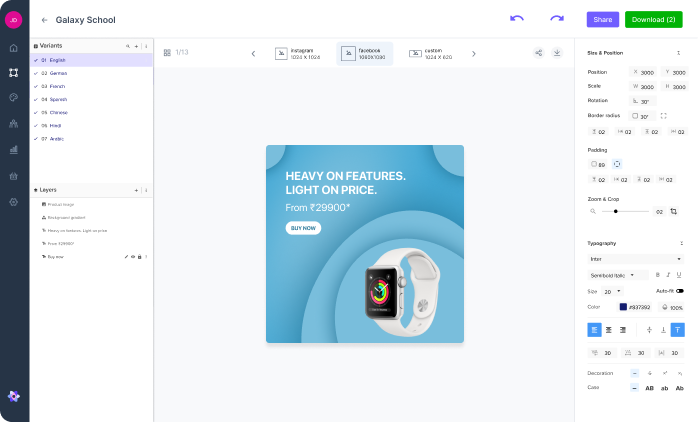The image size is (698, 422).
Task: Align text vertically to top
Action: (x=678, y=330)
